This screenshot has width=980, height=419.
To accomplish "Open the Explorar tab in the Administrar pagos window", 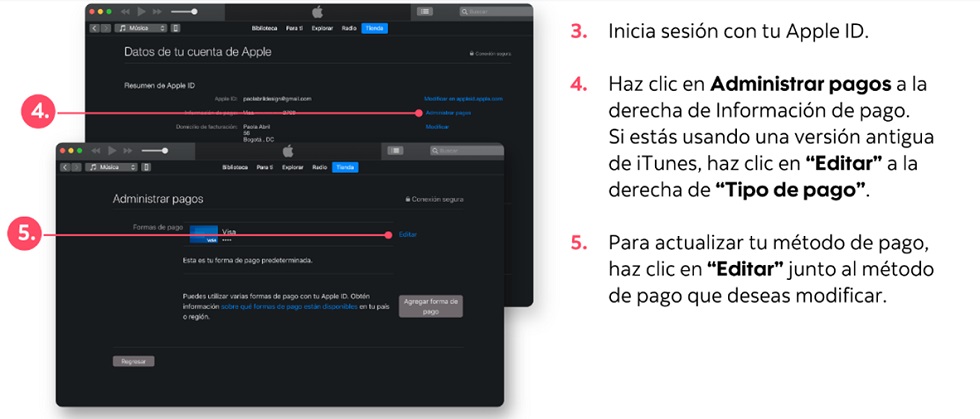I will (292, 168).
